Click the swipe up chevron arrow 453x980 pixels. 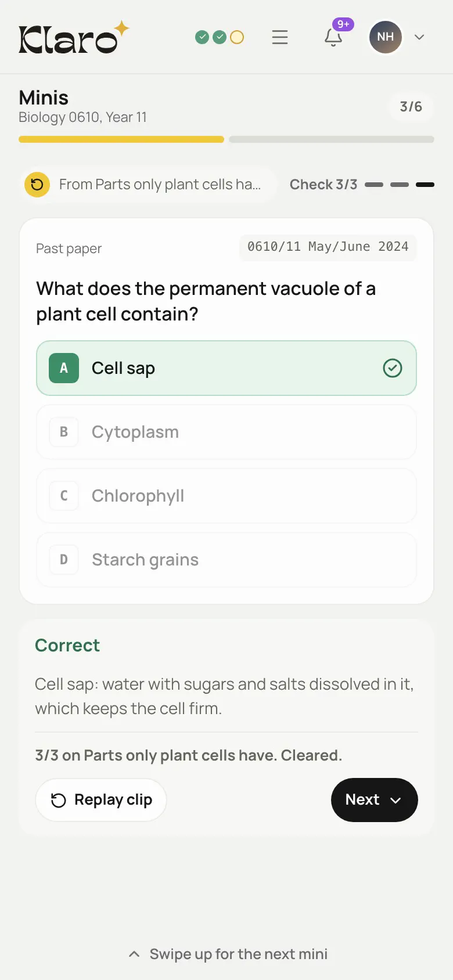point(134,954)
